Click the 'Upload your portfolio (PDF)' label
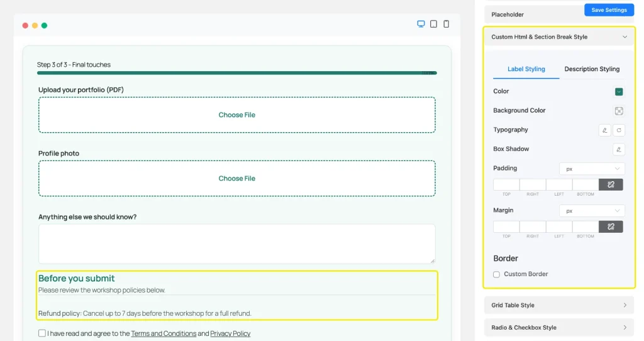This screenshot has height=341, width=644. pos(81,89)
